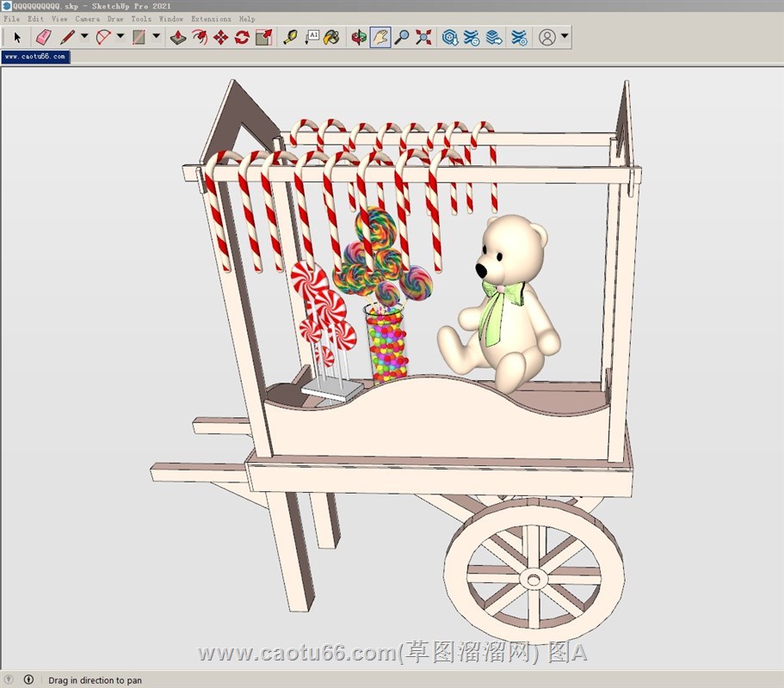Click the Zoom magnifier tool
784x688 pixels.
[402, 37]
